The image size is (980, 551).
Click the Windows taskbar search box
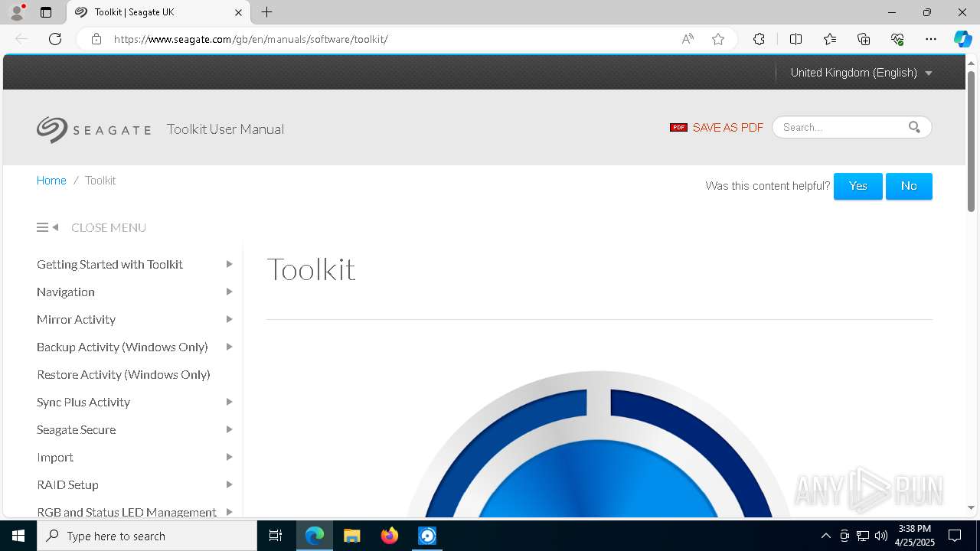pos(147,536)
